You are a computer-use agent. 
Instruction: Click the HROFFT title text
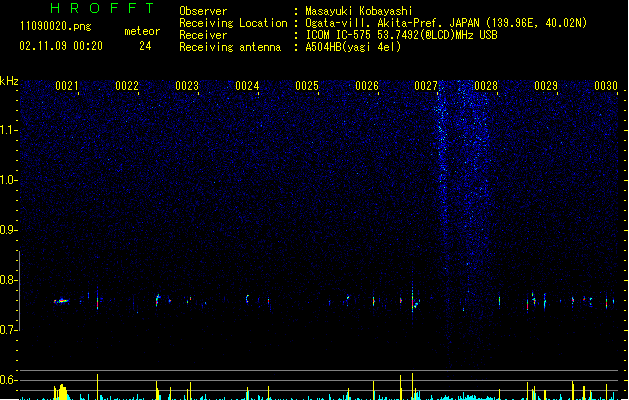[x=103, y=8]
